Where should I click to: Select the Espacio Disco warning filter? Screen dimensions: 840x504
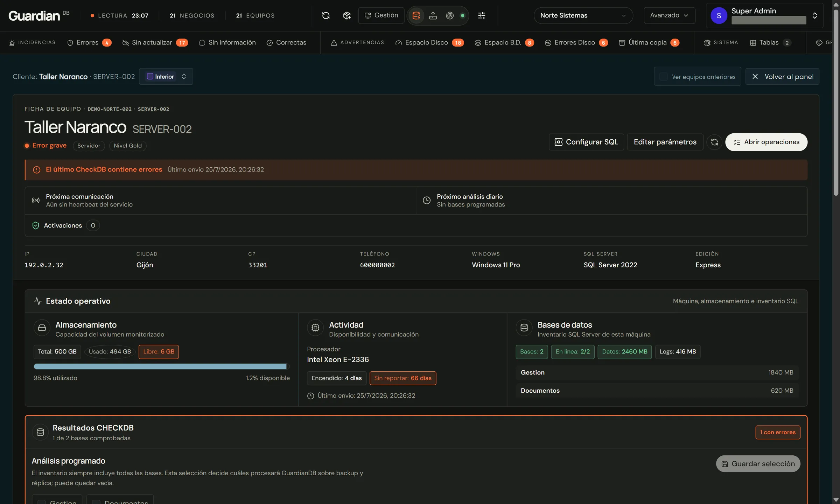[x=429, y=43]
